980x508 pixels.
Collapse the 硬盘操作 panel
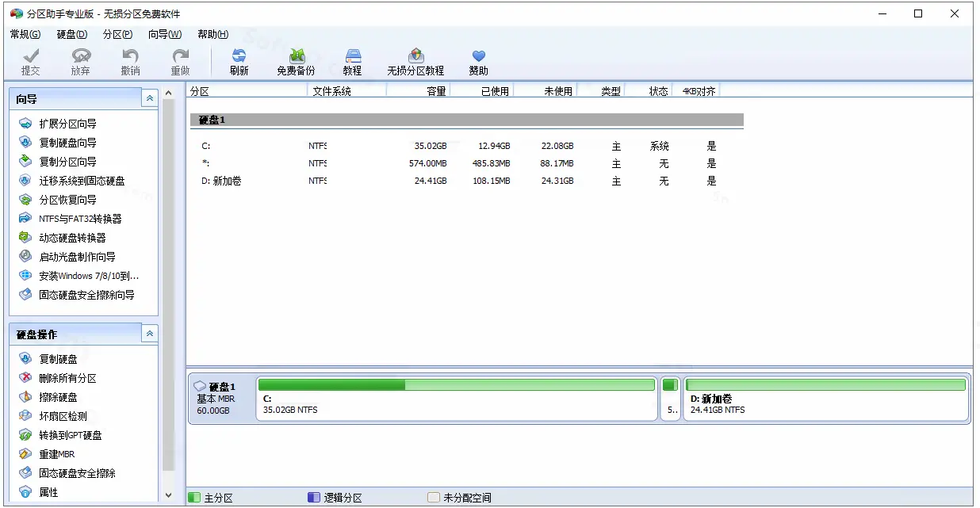[x=149, y=334]
